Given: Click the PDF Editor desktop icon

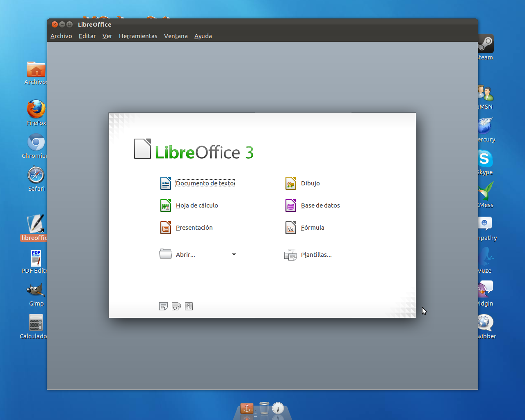Looking at the screenshot, I should click(36, 258).
